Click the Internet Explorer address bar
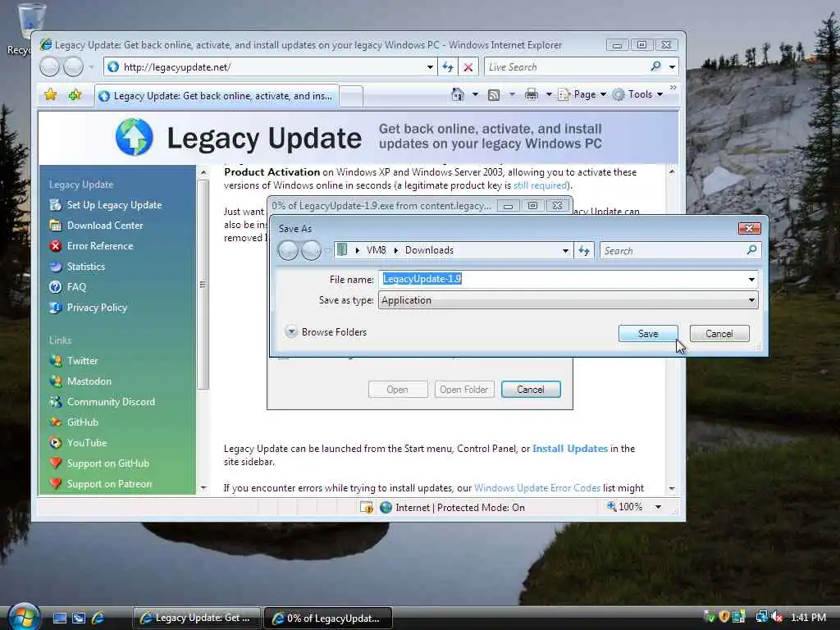840x630 pixels. [268, 67]
